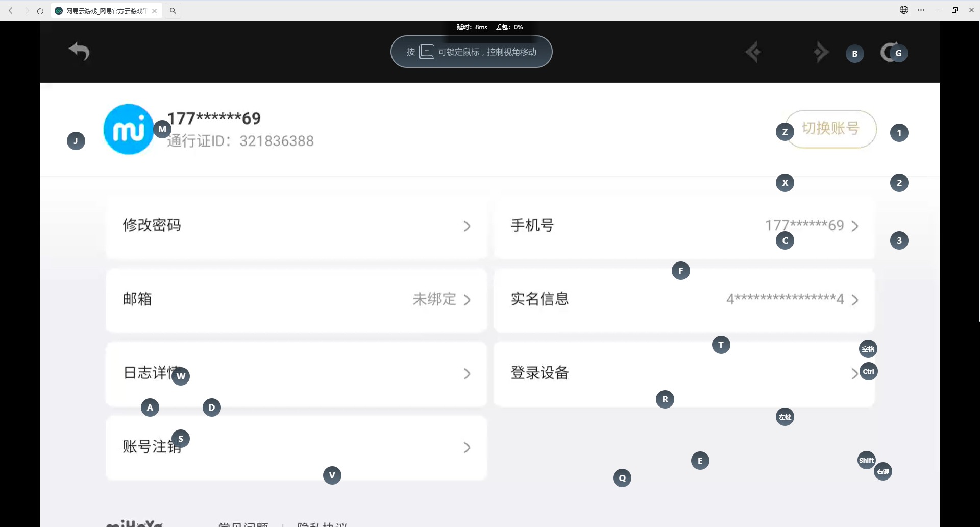The image size is (980, 527).
Task: Tap the virtual key labeled F
Action: click(x=681, y=271)
